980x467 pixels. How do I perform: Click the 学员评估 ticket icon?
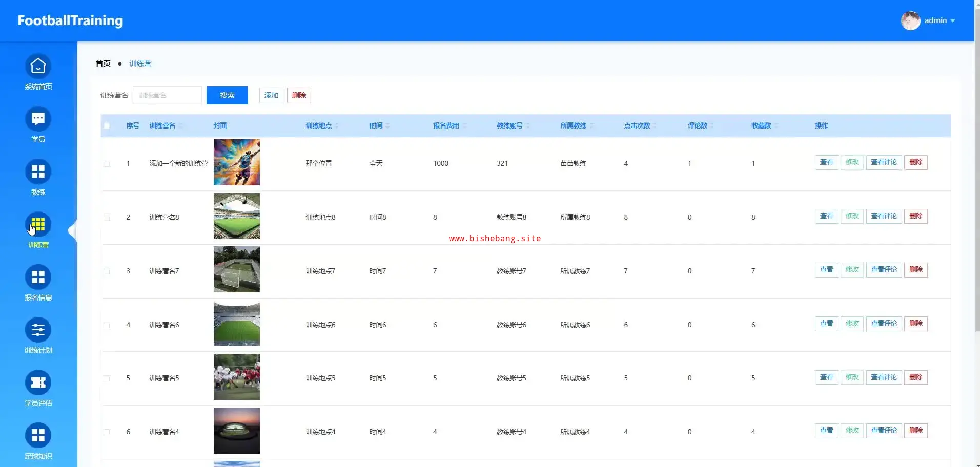pyautogui.click(x=38, y=383)
